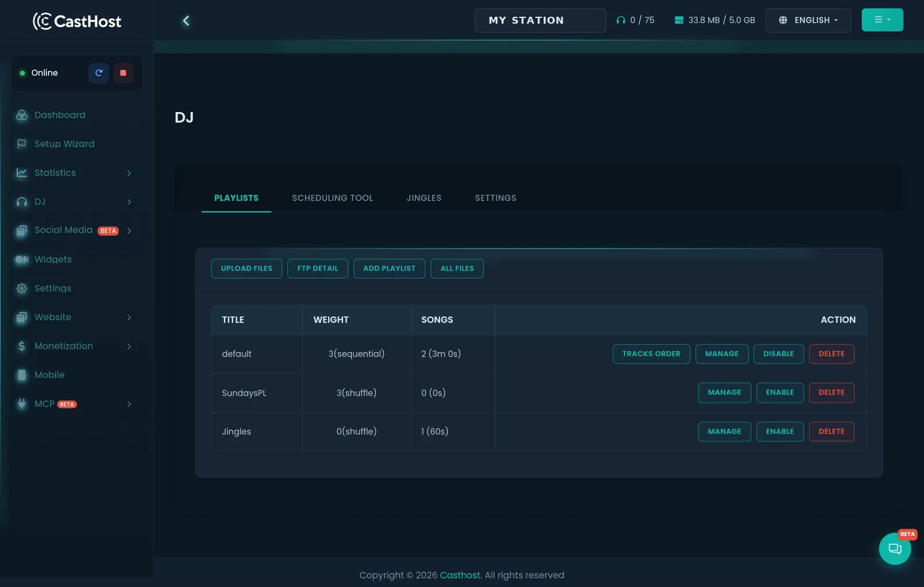Open Dashboard from the sidebar
Image resolution: width=924 pixels, height=587 pixels.
[59, 115]
